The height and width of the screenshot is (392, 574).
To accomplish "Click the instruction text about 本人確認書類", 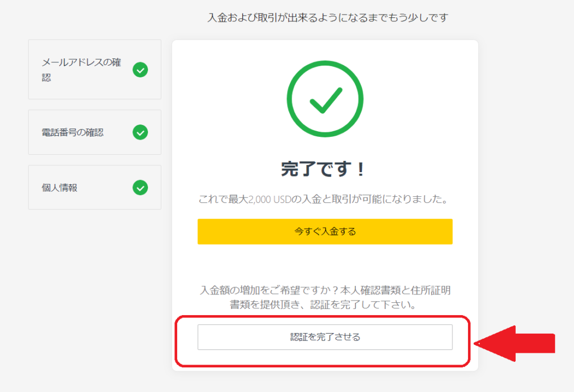I will point(325,297).
